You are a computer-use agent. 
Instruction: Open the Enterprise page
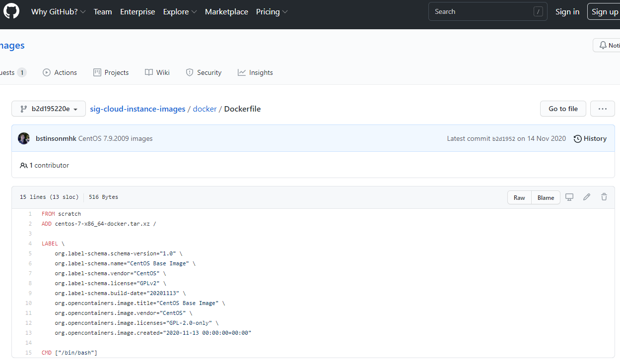[138, 12]
